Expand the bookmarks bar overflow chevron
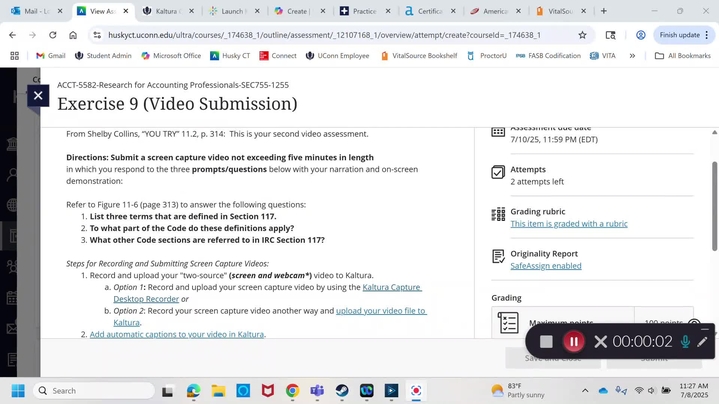719x404 pixels. point(632,56)
